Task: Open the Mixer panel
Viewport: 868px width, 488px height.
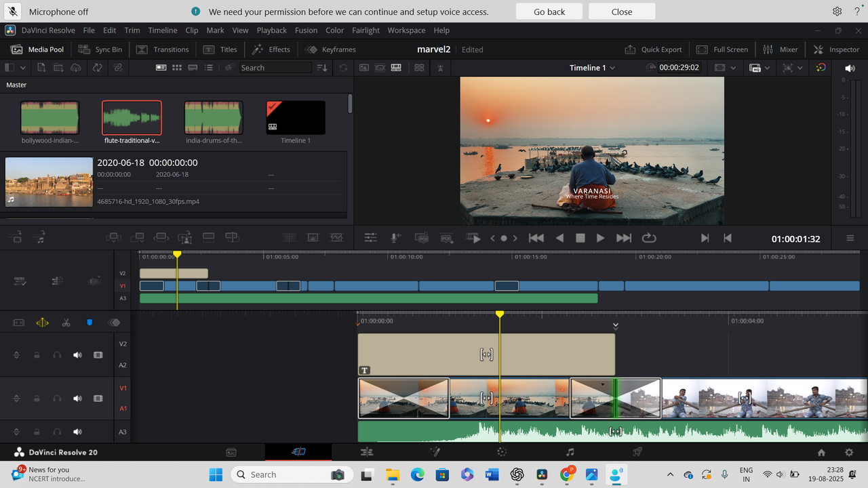Action: [780, 49]
